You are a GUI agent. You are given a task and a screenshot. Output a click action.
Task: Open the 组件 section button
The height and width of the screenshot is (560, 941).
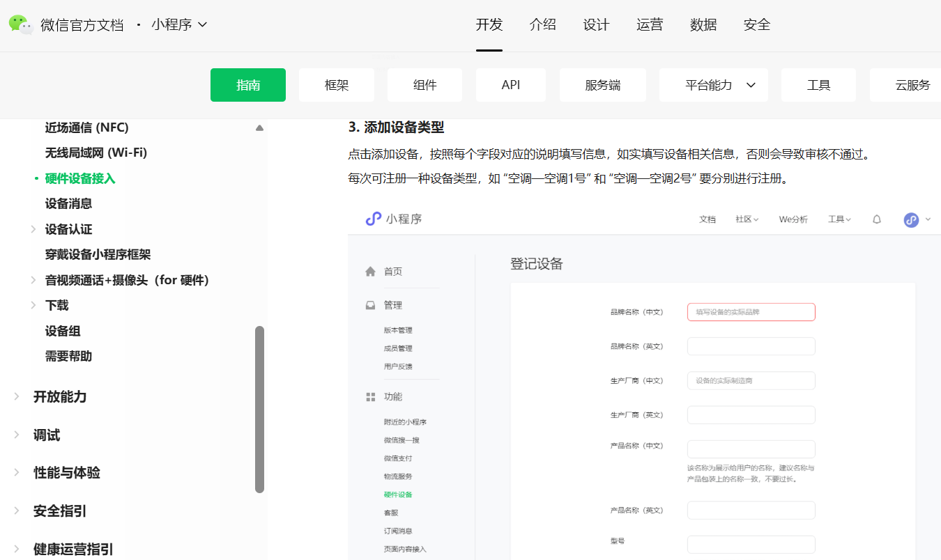[425, 85]
